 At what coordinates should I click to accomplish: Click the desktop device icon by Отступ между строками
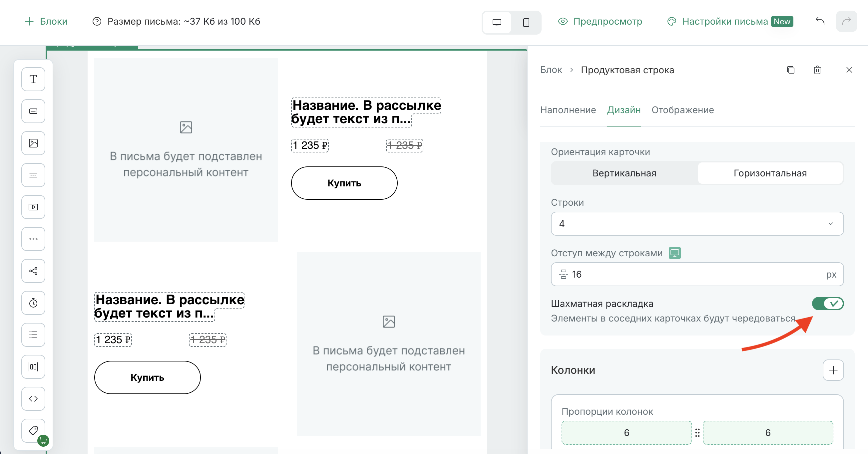[674, 253]
